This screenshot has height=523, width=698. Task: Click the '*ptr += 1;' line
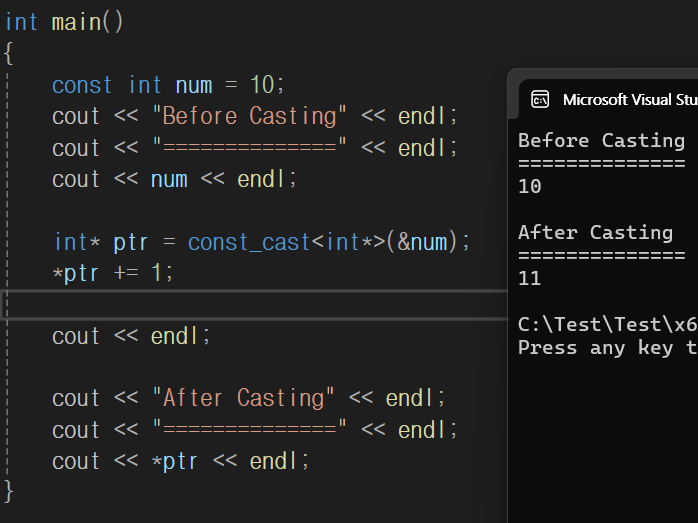tap(113, 273)
